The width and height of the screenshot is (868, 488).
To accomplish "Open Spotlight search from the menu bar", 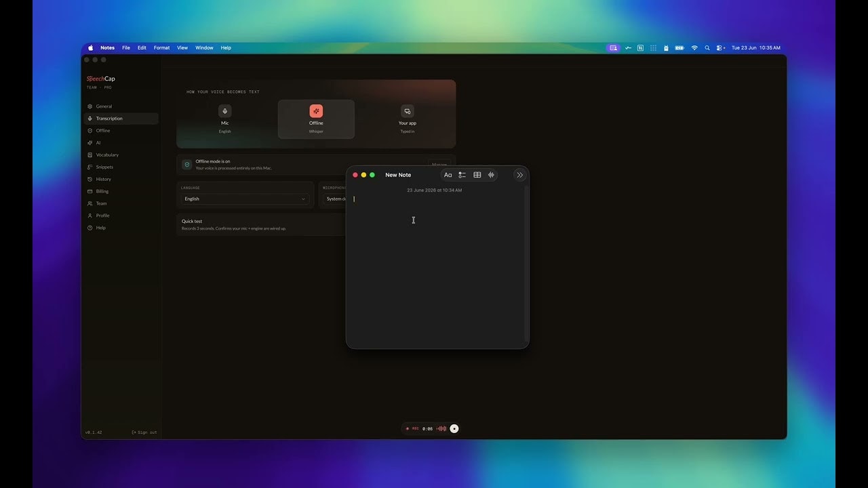I will pos(707,48).
